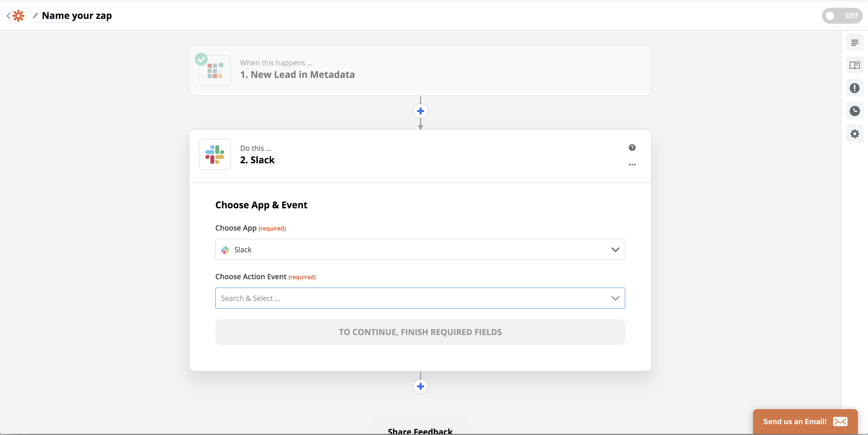Screen dimensions: 868x435
Task: Open the task history clock icon
Action: (854, 111)
